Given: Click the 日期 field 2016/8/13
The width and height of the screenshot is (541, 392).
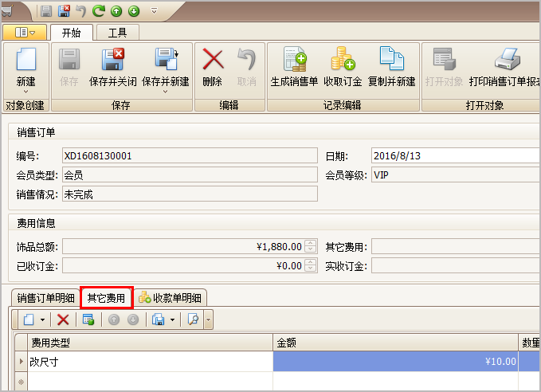Looking at the screenshot, I should click(x=456, y=155).
